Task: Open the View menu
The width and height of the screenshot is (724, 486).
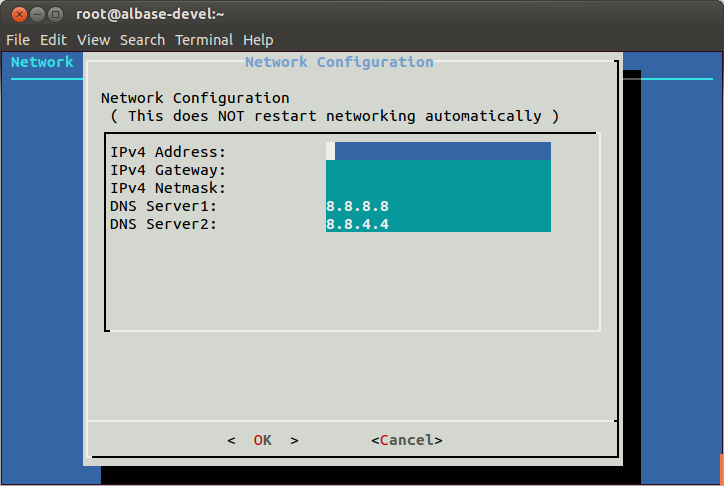Action: [x=93, y=40]
